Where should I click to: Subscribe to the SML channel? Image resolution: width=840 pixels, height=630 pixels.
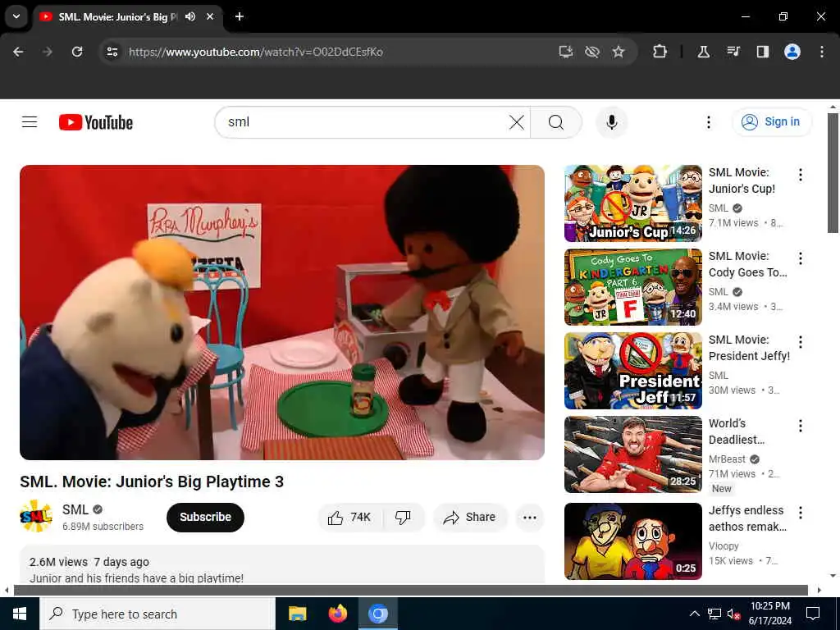pyautogui.click(x=205, y=517)
